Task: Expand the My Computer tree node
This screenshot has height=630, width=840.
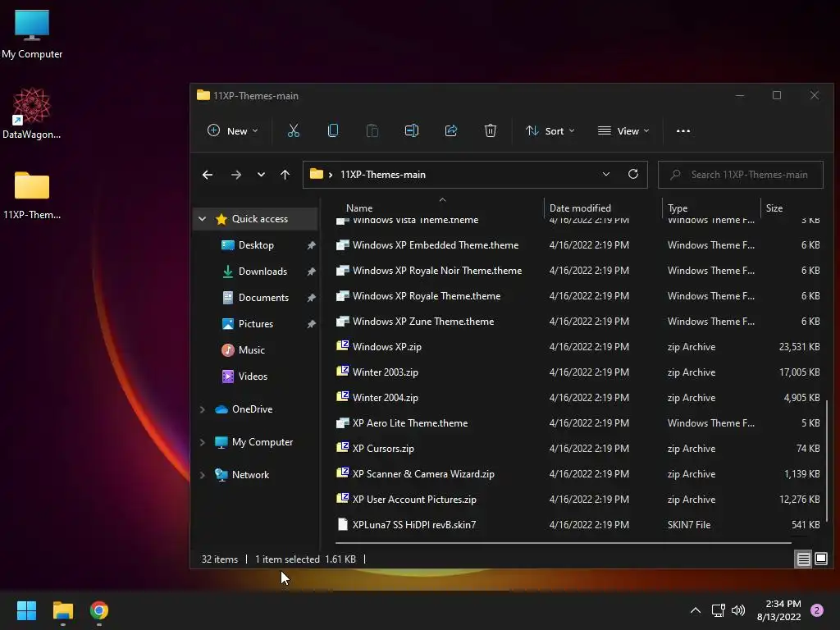Action: pyautogui.click(x=202, y=442)
